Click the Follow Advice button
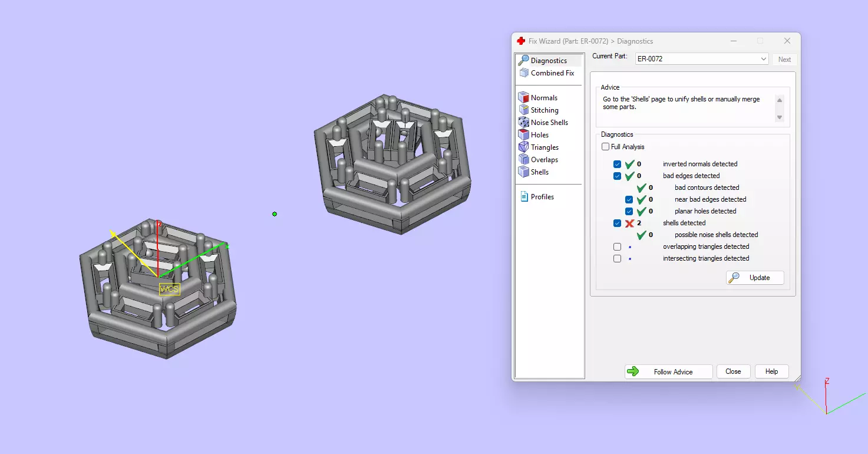 (x=669, y=371)
